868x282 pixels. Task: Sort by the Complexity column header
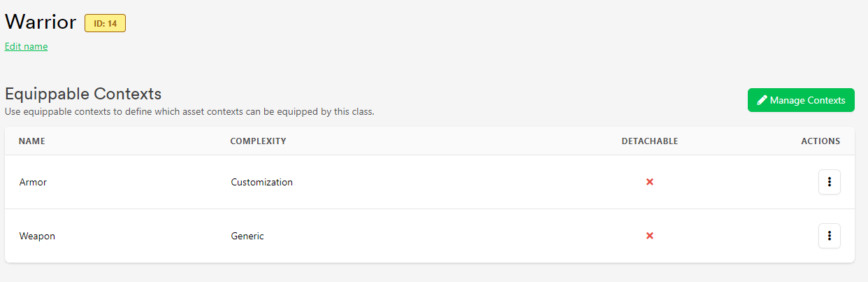[x=258, y=141]
